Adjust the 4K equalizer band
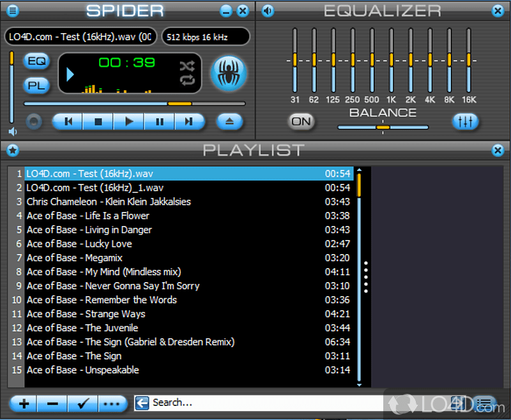 pos(430,60)
